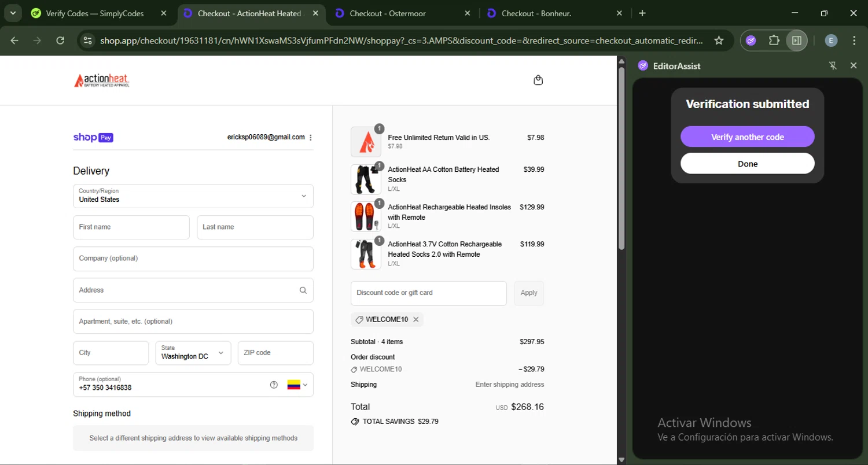Click the Discount code or gift card field
868x465 pixels.
point(429,293)
